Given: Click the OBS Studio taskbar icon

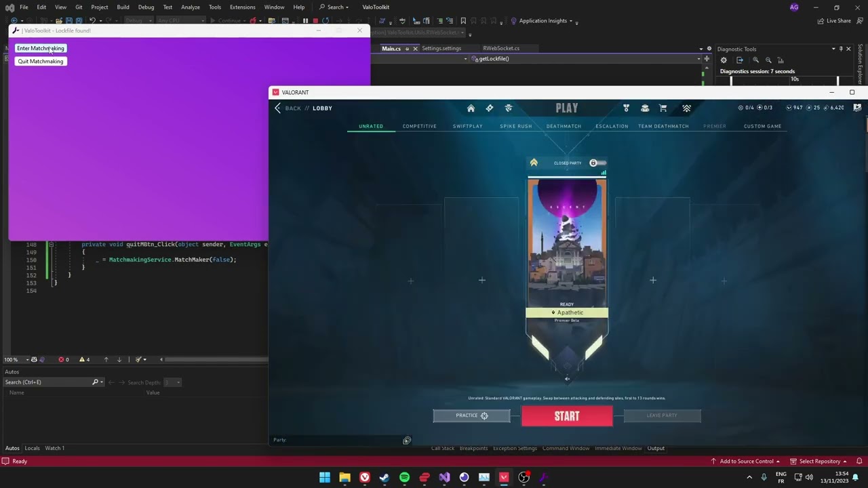Looking at the screenshot, I should point(524,477).
